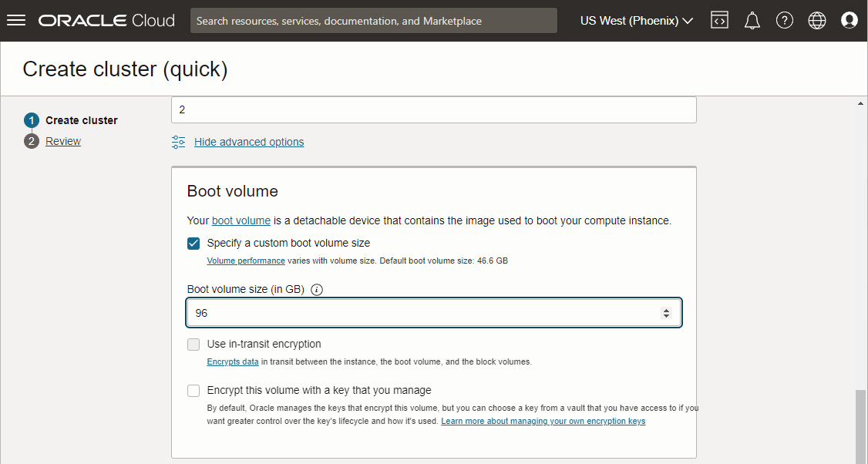Open the Cloud Shell developer tools icon
Image resolution: width=868 pixels, height=464 pixels.
(719, 19)
